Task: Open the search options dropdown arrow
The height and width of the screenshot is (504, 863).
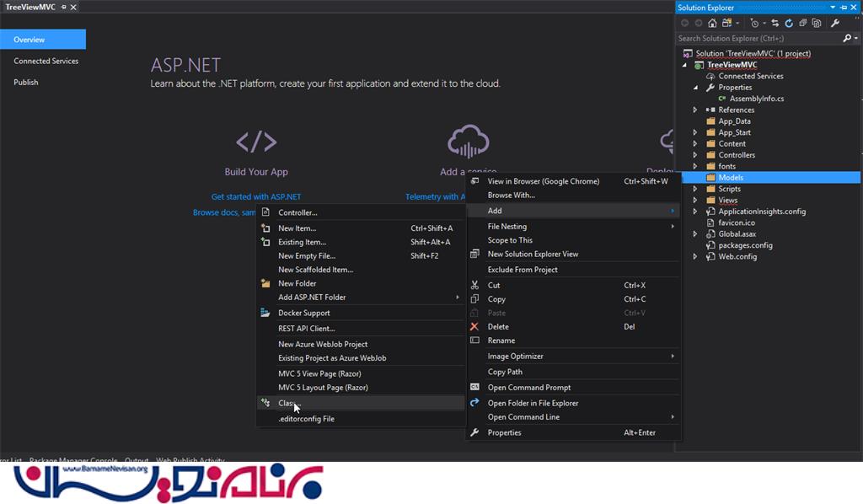Action: click(x=856, y=38)
